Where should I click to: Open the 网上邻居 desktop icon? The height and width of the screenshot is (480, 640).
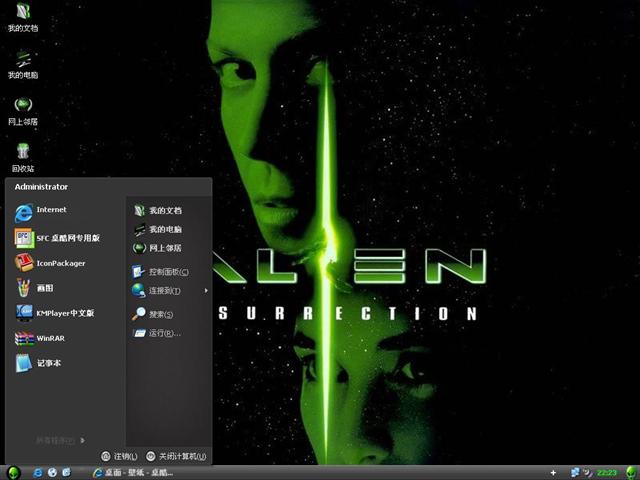tap(23, 112)
